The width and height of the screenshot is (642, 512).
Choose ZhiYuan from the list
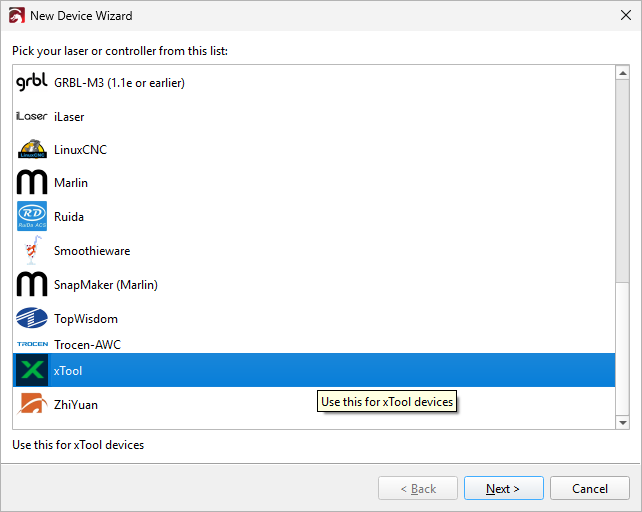(x=314, y=404)
